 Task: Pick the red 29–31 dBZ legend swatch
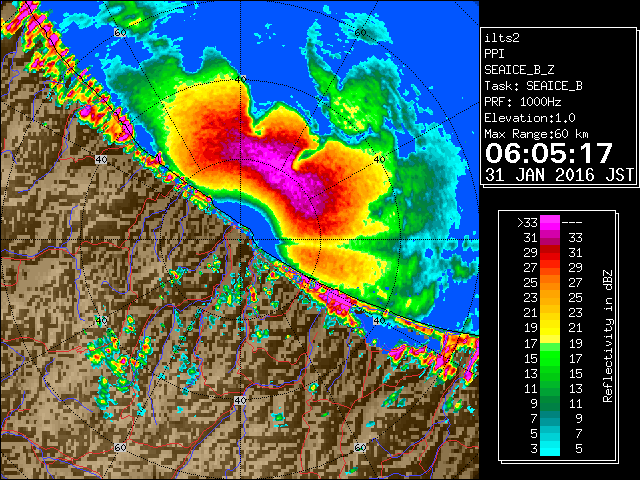(x=550, y=253)
